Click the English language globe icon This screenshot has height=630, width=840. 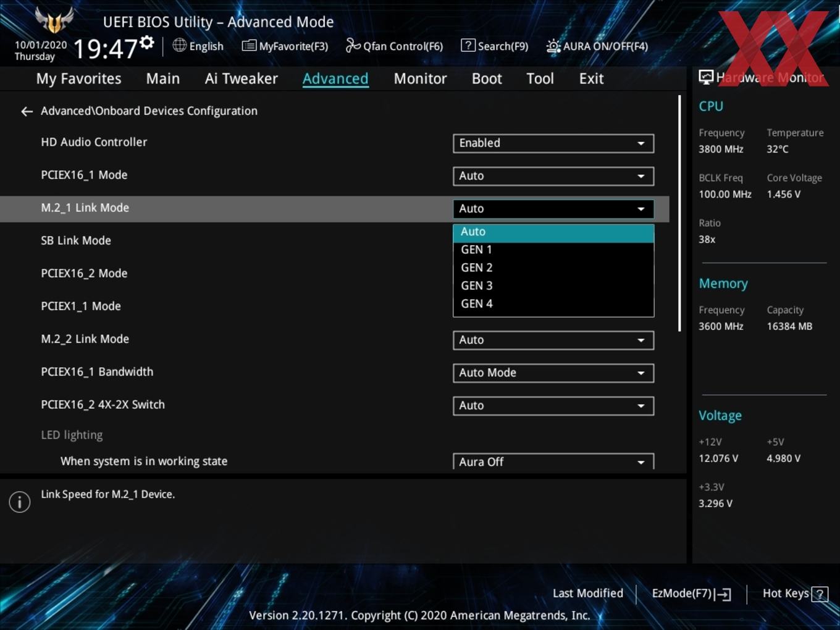click(180, 45)
